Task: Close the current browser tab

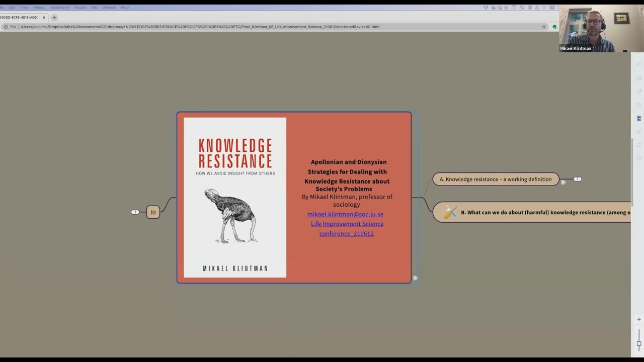Action: 44,18
